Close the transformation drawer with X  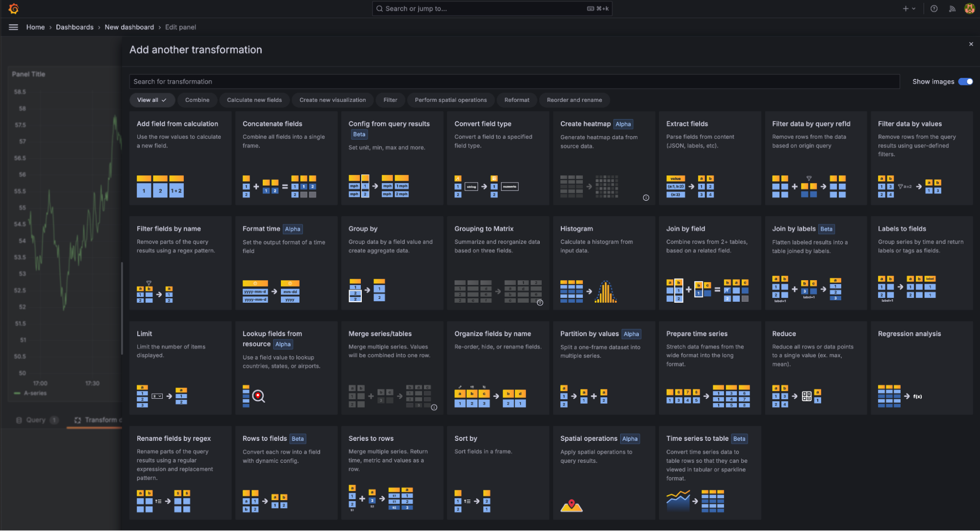(971, 44)
